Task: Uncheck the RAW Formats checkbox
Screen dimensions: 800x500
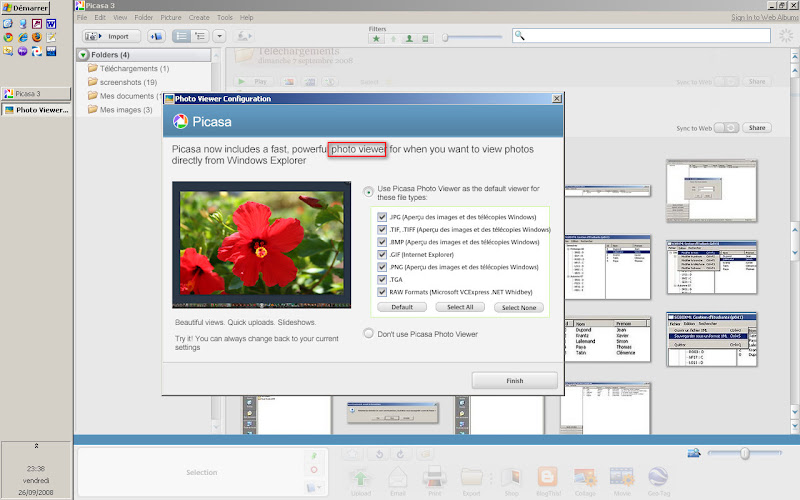Action: click(x=382, y=292)
